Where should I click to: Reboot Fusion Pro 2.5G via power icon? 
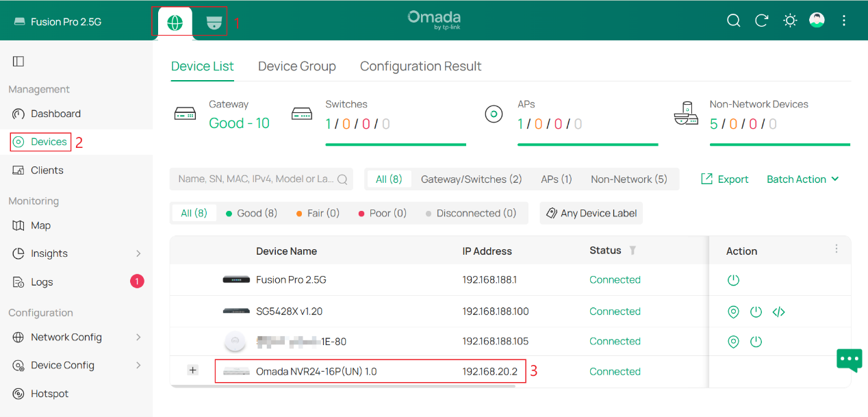click(733, 280)
